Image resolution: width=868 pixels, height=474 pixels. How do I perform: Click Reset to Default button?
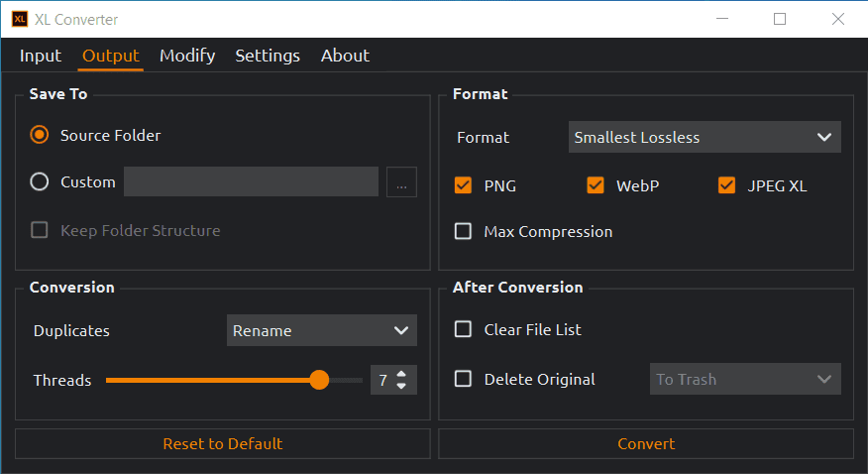click(x=223, y=443)
